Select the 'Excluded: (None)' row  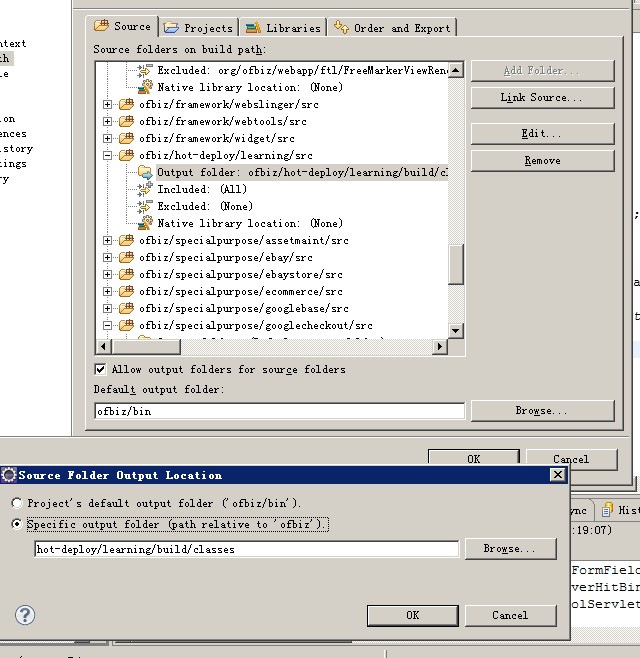pyautogui.click(x=205, y=206)
